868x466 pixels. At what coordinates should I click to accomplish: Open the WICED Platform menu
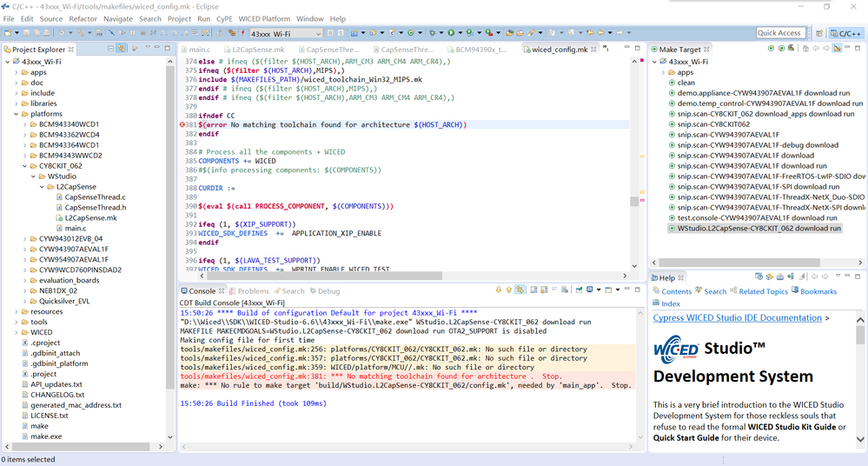264,19
